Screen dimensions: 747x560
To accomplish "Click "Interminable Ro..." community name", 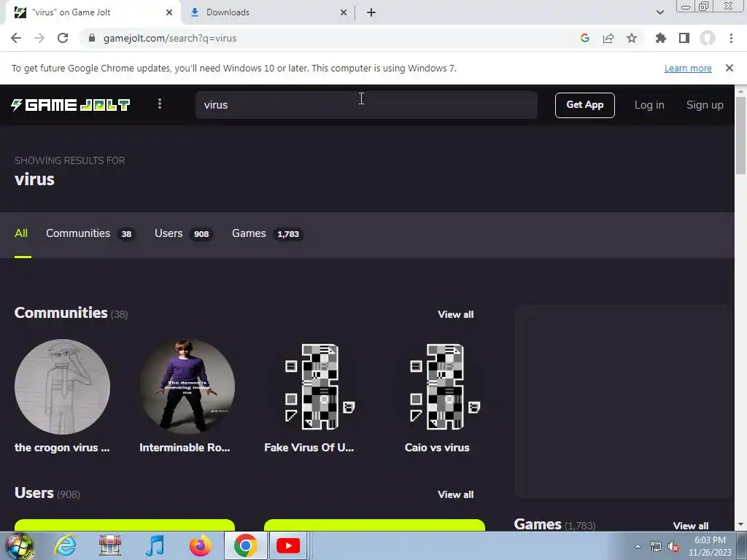I will [185, 448].
